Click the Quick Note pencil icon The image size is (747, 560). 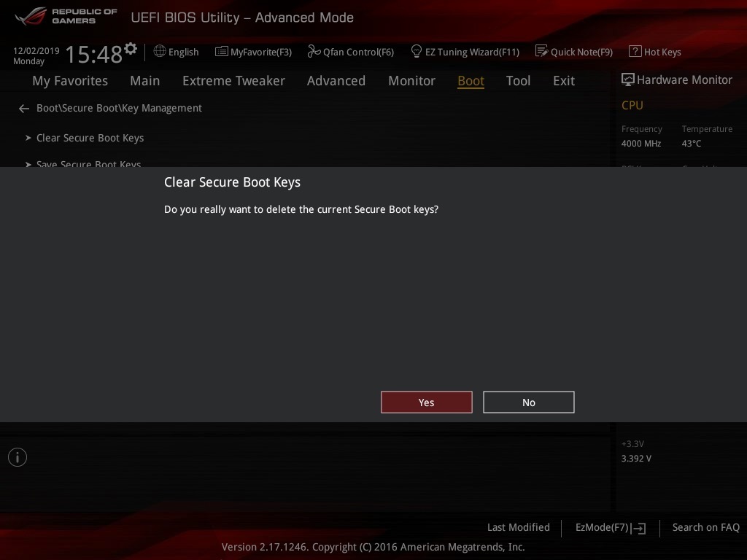[x=542, y=51]
